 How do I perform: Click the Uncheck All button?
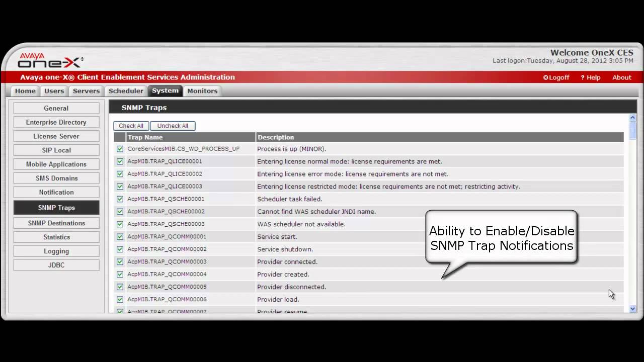tap(173, 126)
